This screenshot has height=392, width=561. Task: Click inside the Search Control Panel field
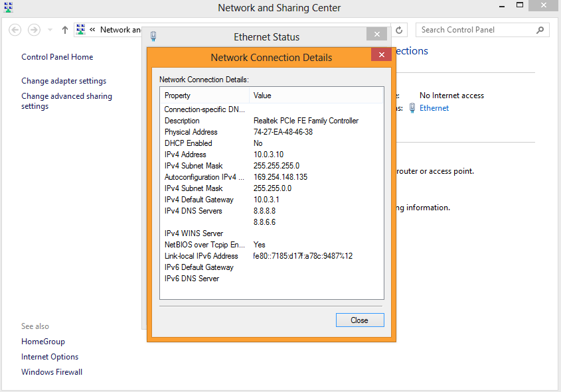point(471,30)
